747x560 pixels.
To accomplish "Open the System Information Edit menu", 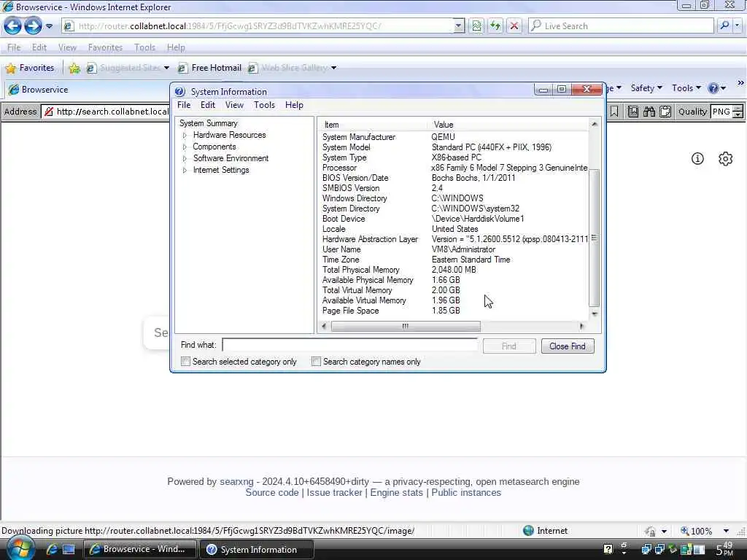I will [x=208, y=105].
